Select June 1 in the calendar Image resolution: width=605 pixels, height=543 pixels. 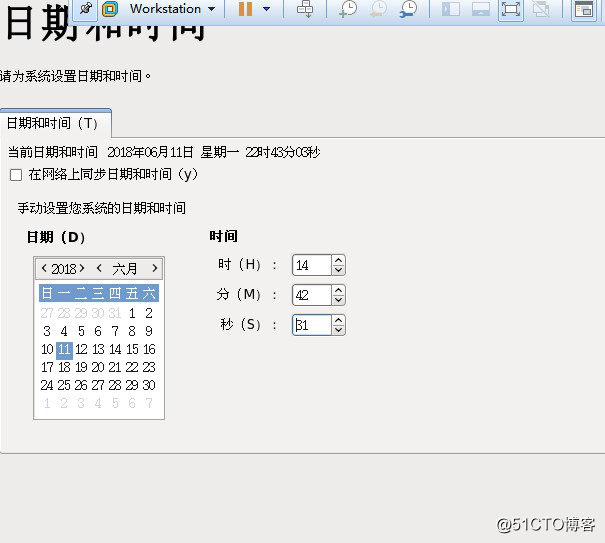point(132,313)
